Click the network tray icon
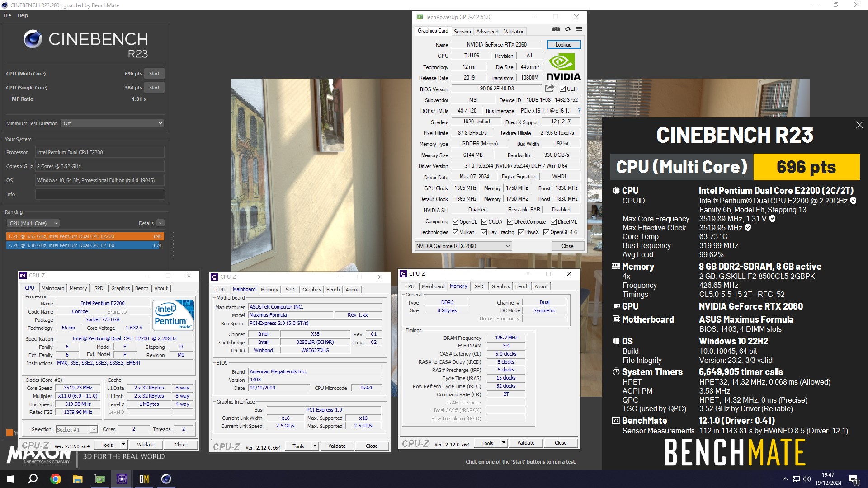This screenshot has height=488, width=868. pyautogui.click(x=796, y=479)
